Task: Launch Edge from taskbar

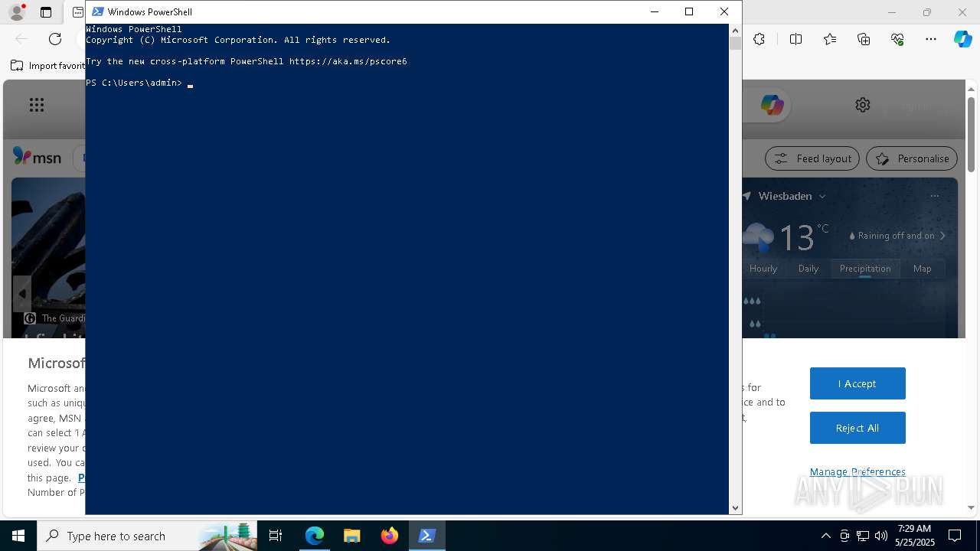Action: 315,536
